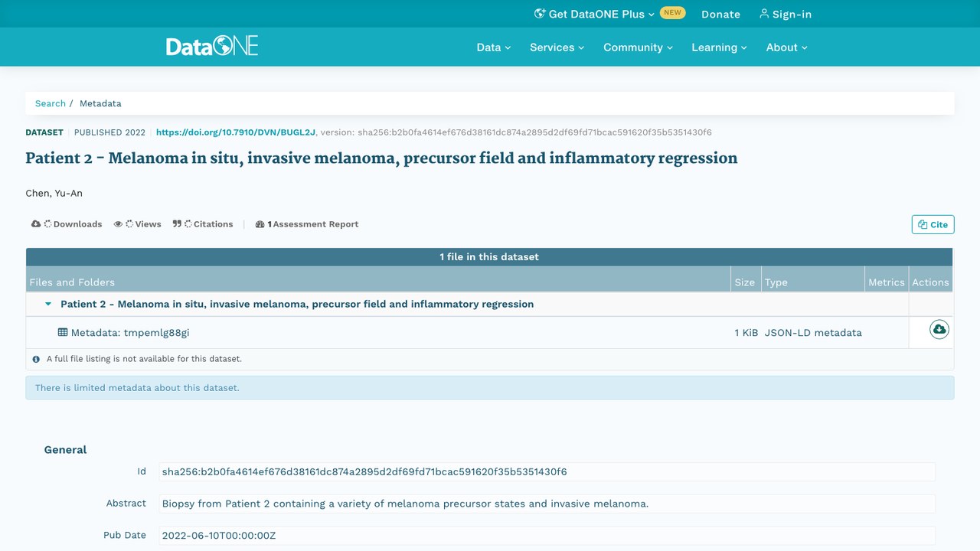Open the dataset DOI link
The width and height of the screenshot is (980, 551).
pos(236,132)
